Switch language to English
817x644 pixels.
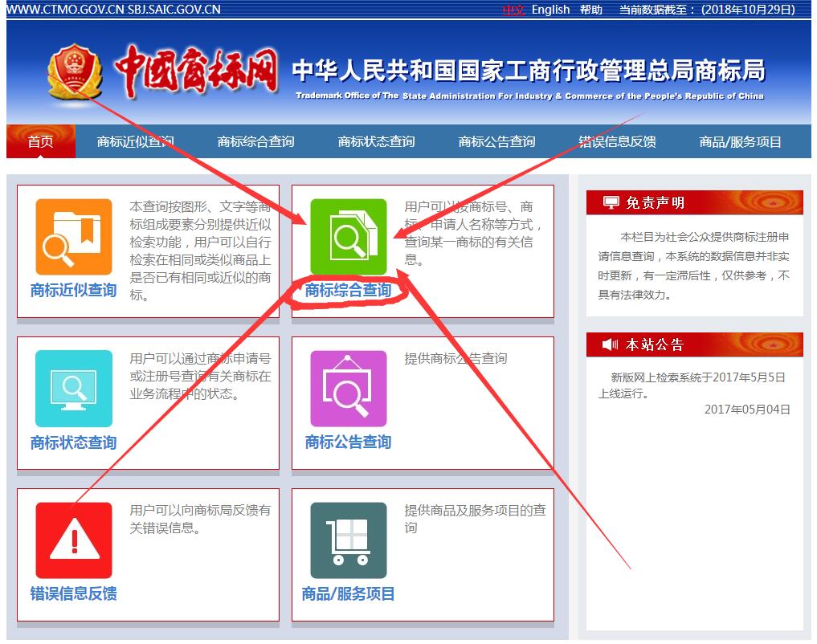pos(551,10)
